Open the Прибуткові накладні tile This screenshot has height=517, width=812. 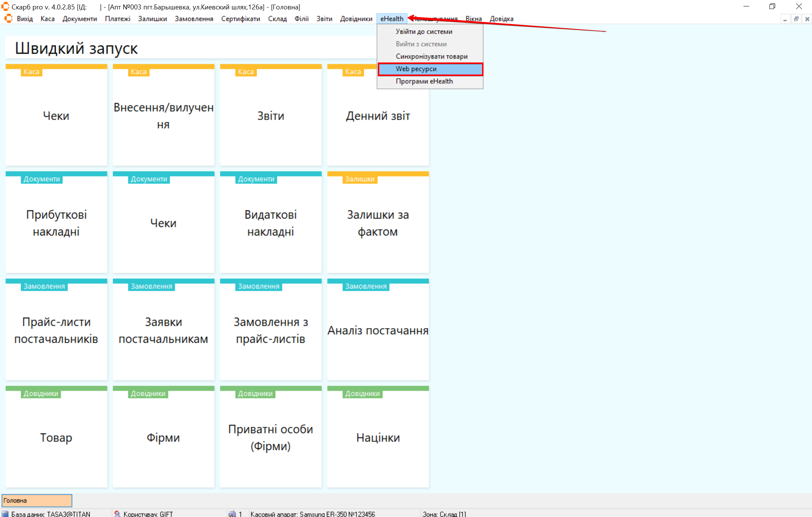point(56,223)
